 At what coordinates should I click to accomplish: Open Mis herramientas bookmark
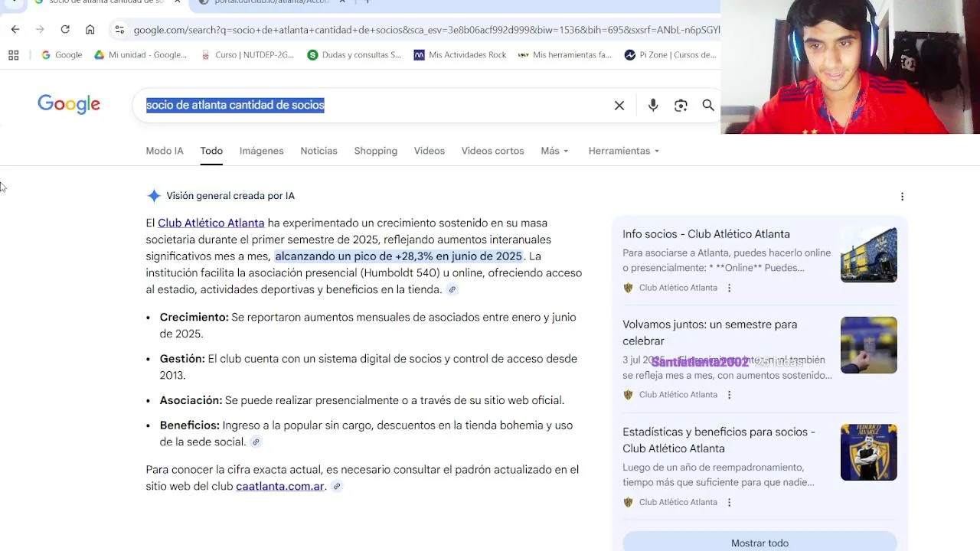pos(565,55)
